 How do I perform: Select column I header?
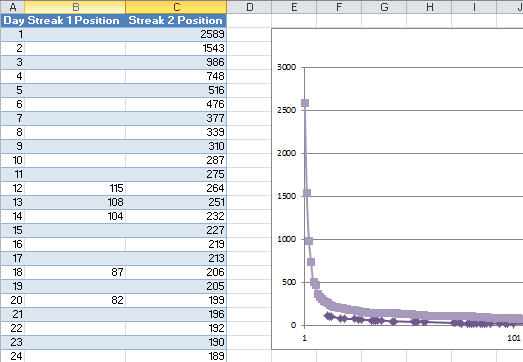pos(474,7)
